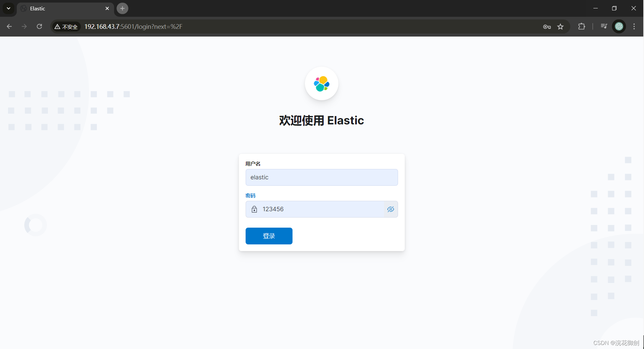Restore down the browser window
The width and height of the screenshot is (644, 349).
(614, 8)
